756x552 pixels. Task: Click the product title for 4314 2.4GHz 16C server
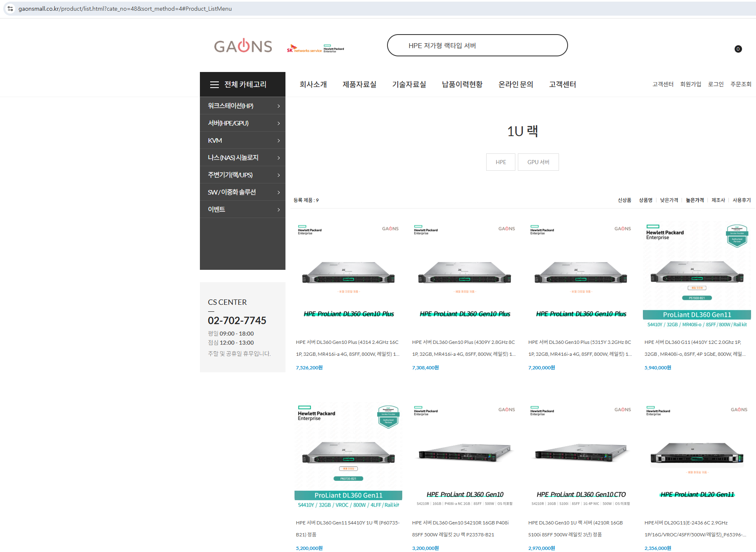pyautogui.click(x=348, y=348)
